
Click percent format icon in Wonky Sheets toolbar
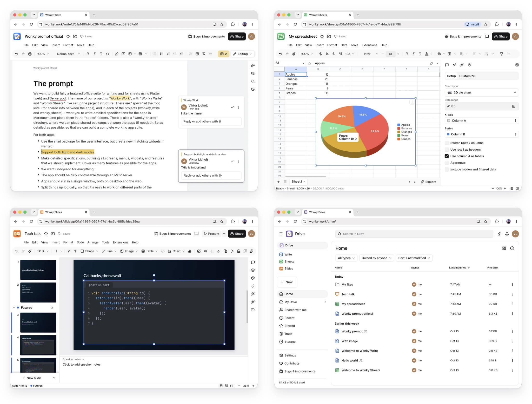click(327, 54)
